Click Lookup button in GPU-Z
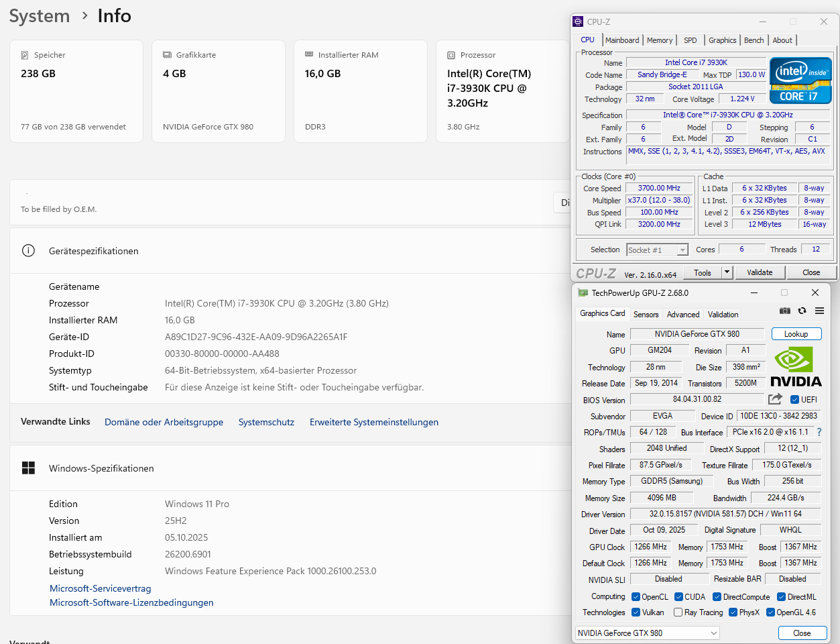Screen dimensions: 840x644 [x=796, y=334]
